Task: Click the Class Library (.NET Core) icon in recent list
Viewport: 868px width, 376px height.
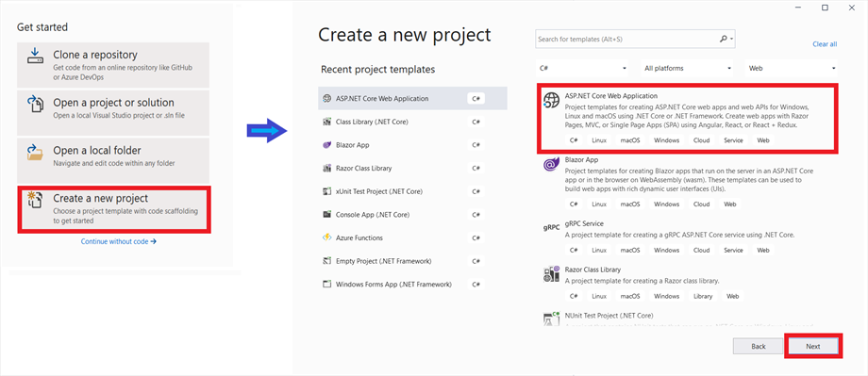Action: point(326,122)
